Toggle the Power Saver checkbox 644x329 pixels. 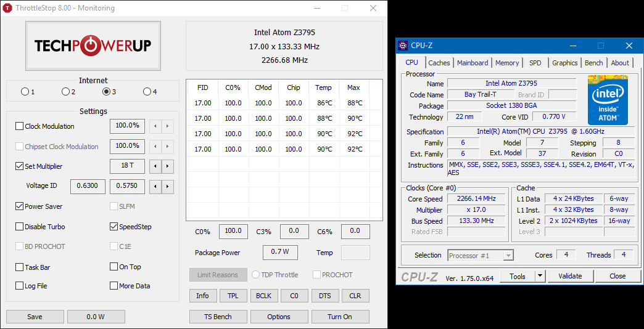(19, 206)
